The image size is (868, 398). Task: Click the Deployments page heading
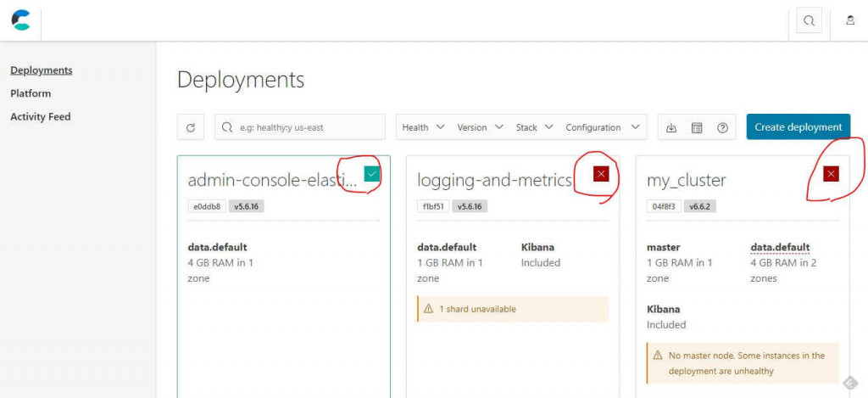(x=241, y=80)
